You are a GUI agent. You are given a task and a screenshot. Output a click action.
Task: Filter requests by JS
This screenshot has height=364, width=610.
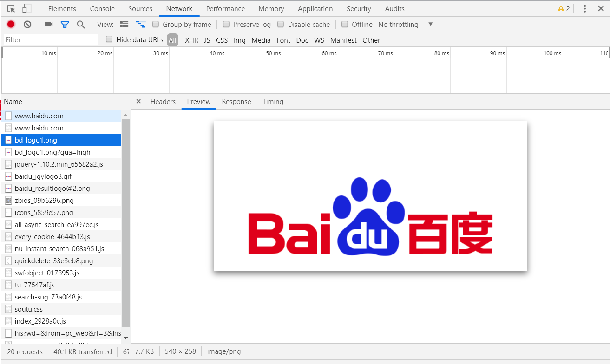(207, 40)
